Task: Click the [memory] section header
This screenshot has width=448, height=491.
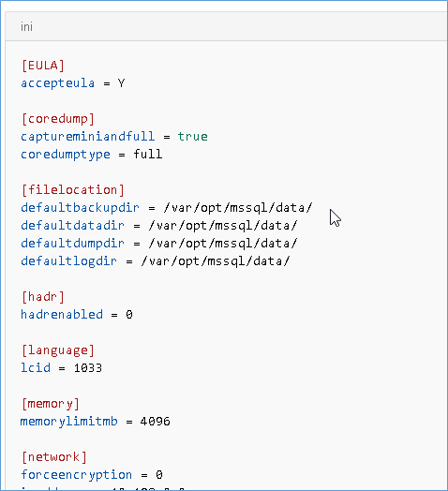Action: tap(51, 404)
